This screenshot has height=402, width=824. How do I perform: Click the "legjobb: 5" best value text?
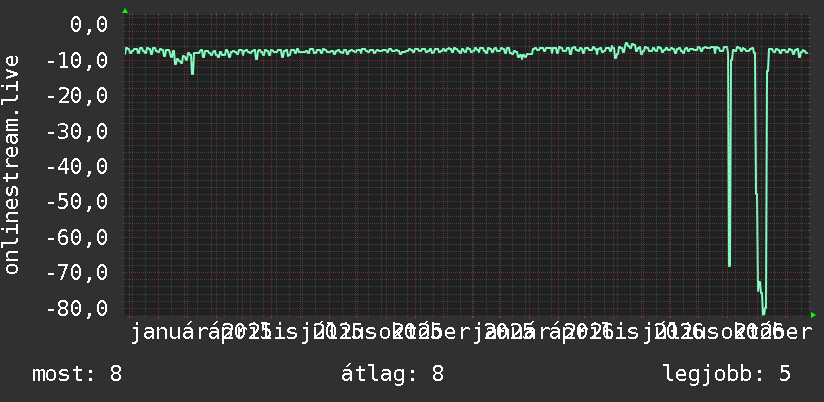coord(727,374)
